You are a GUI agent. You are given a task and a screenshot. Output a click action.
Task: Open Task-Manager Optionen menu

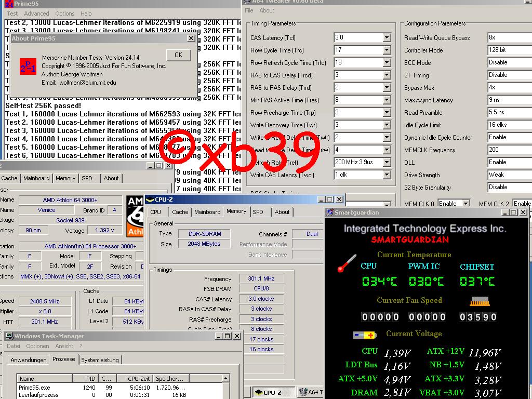37,346
